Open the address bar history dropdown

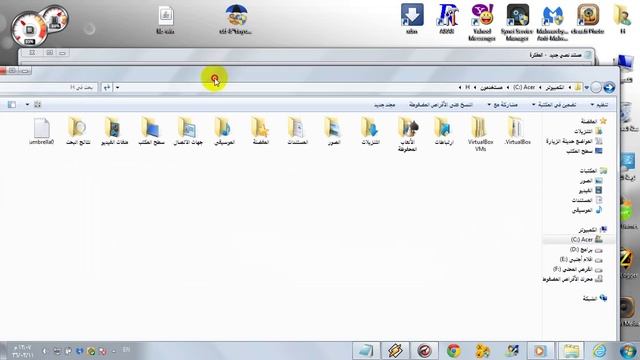tap(118, 87)
